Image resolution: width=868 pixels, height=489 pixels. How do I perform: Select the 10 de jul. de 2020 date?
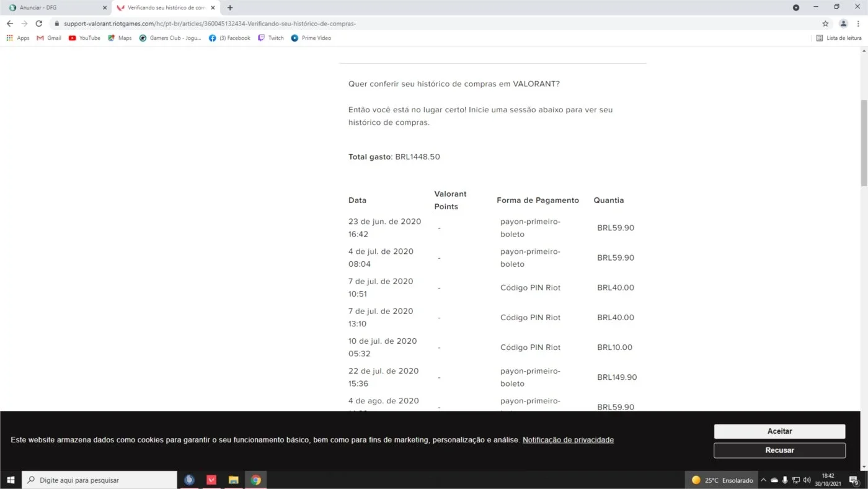383,347
